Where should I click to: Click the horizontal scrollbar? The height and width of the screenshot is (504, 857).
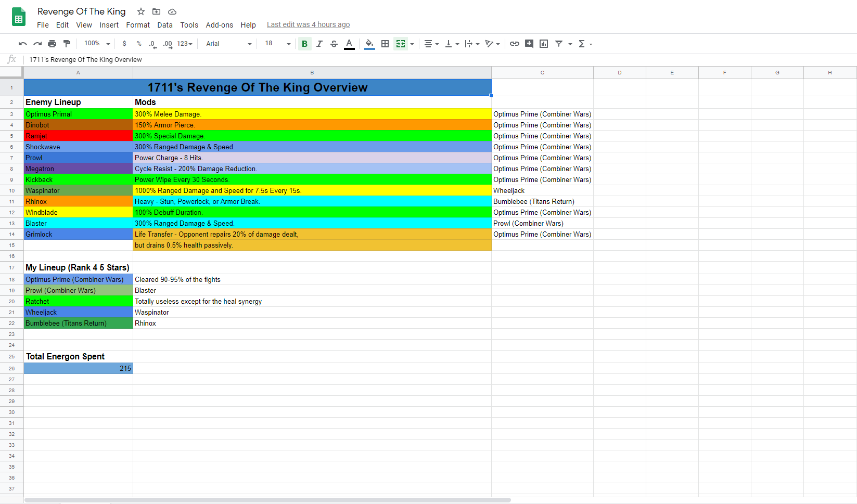(267, 500)
